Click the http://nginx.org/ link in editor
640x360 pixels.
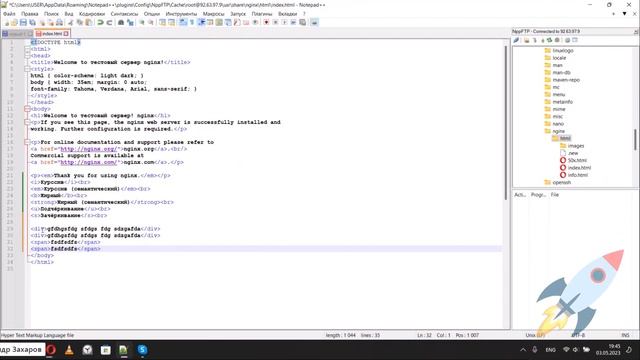coord(89,149)
